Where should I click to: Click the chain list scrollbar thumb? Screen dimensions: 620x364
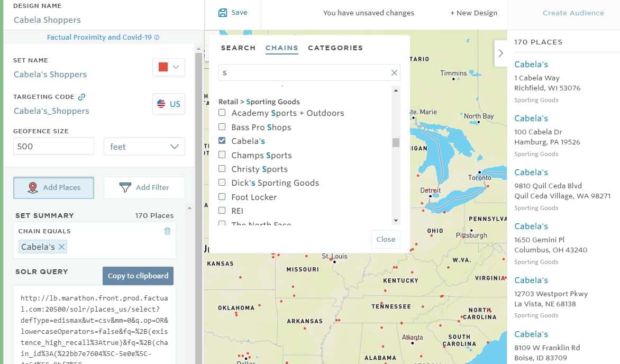(x=396, y=142)
